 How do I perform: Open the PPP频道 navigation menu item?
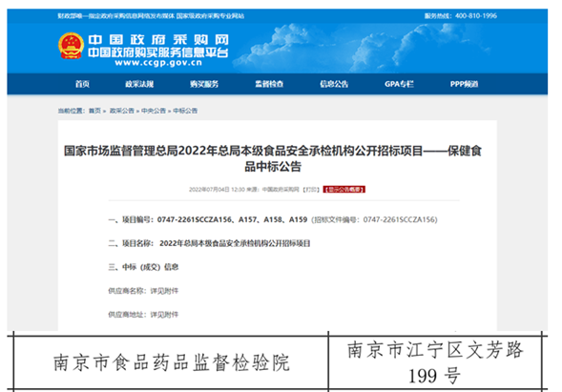(464, 84)
